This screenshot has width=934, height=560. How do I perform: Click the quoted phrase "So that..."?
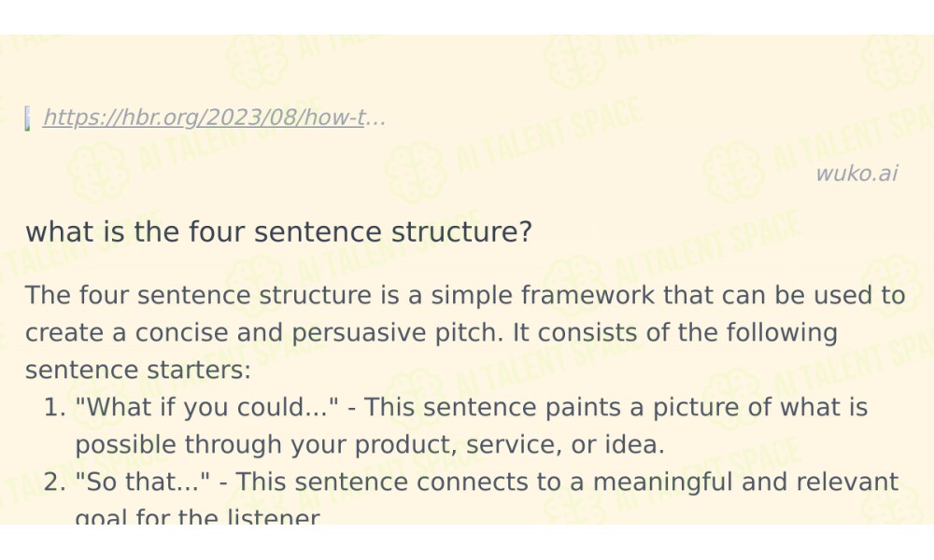pyautogui.click(x=142, y=482)
